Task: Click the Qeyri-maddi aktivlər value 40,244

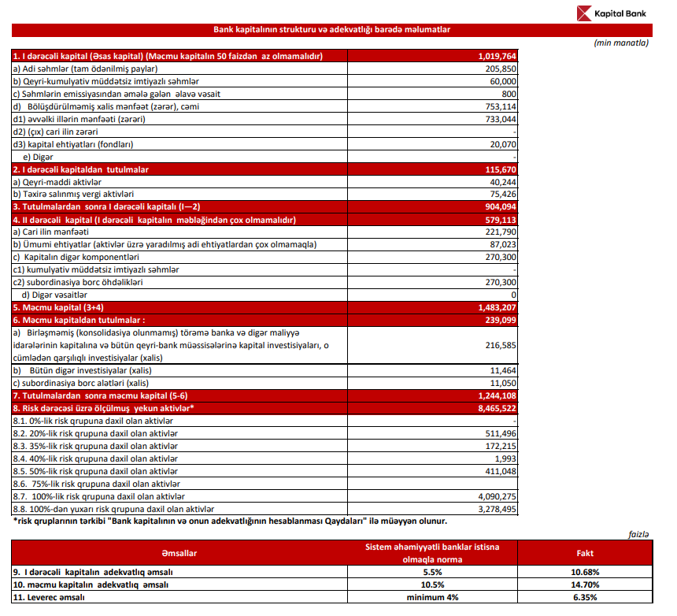Action: pos(502,182)
